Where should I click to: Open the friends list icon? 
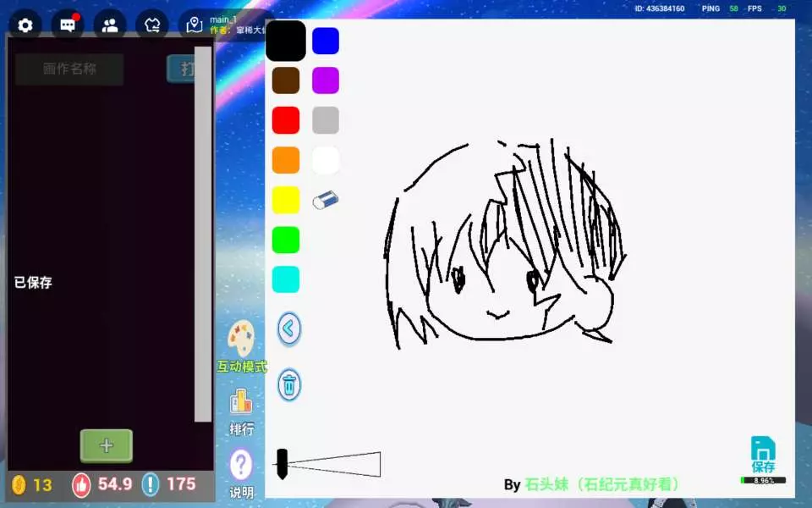pos(109,25)
